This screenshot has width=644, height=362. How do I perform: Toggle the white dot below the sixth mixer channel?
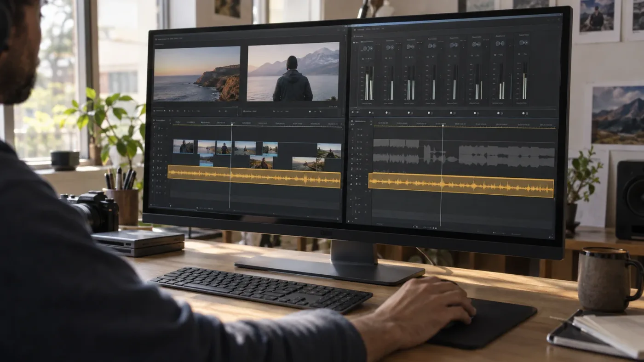click(475, 113)
